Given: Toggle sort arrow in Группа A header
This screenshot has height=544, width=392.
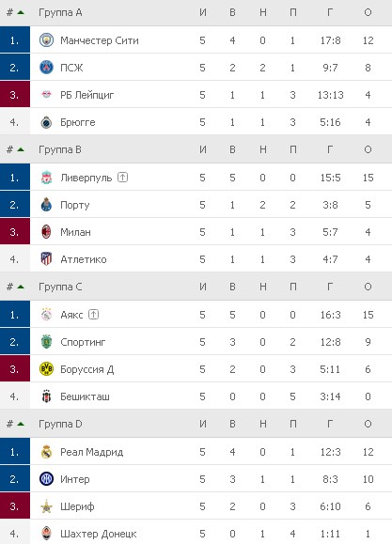Looking at the screenshot, I should coord(21,12).
